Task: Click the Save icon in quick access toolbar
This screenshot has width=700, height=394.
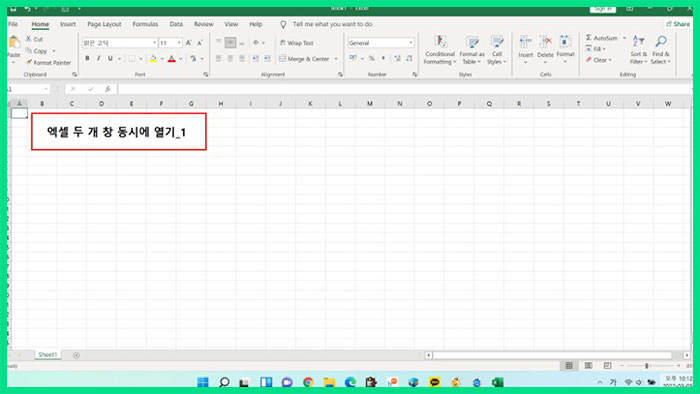Action: (13, 8)
